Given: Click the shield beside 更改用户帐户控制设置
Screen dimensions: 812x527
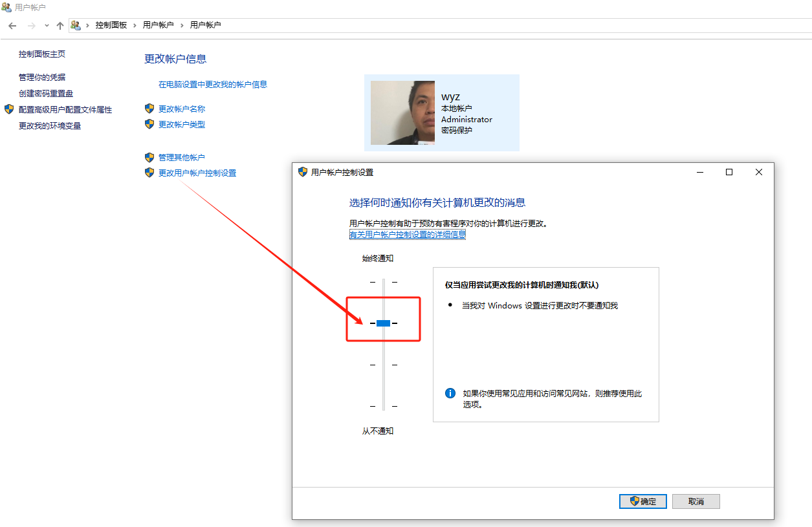Looking at the screenshot, I should tap(149, 173).
